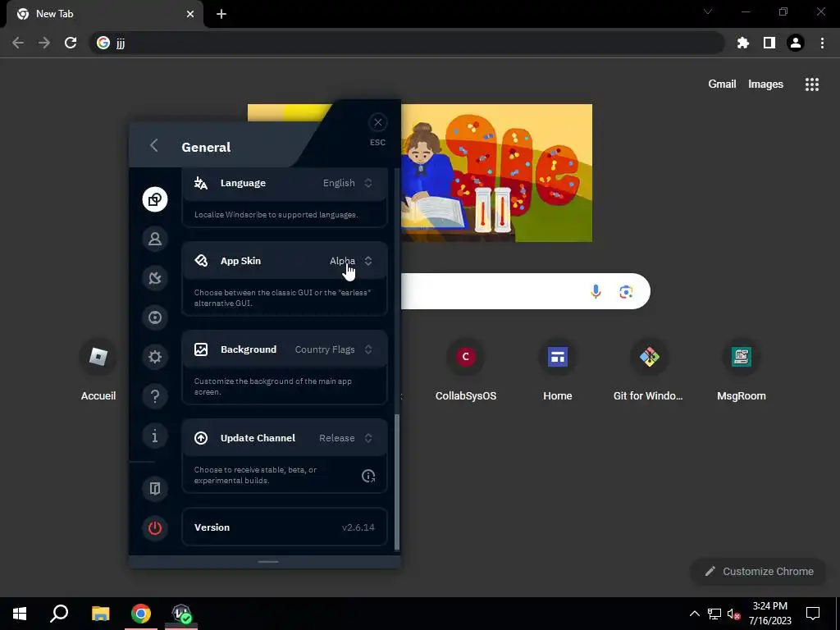The width and height of the screenshot is (840, 630).
Task: Click the Log out door icon
Action: click(155, 489)
